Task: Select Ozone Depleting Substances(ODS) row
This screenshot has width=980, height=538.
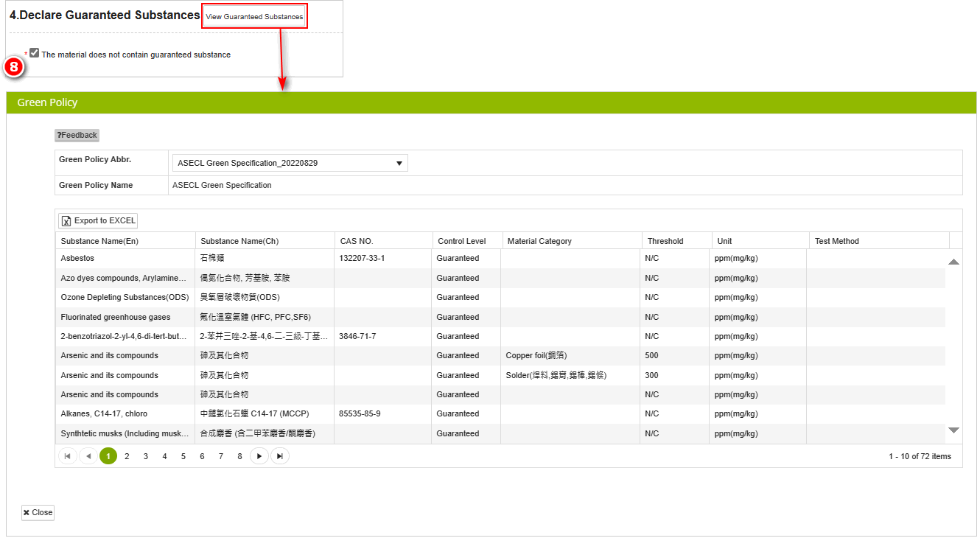Action: point(500,298)
